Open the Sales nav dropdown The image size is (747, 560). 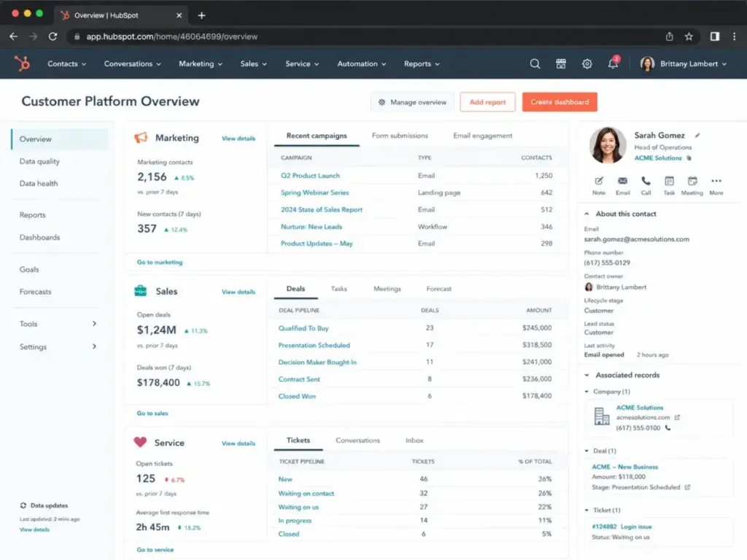[253, 64]
